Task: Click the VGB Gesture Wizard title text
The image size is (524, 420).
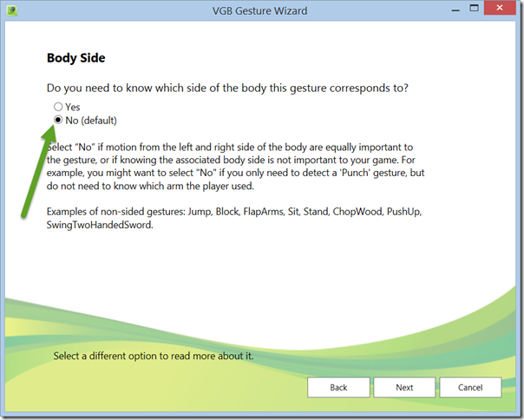Action: 259,10
